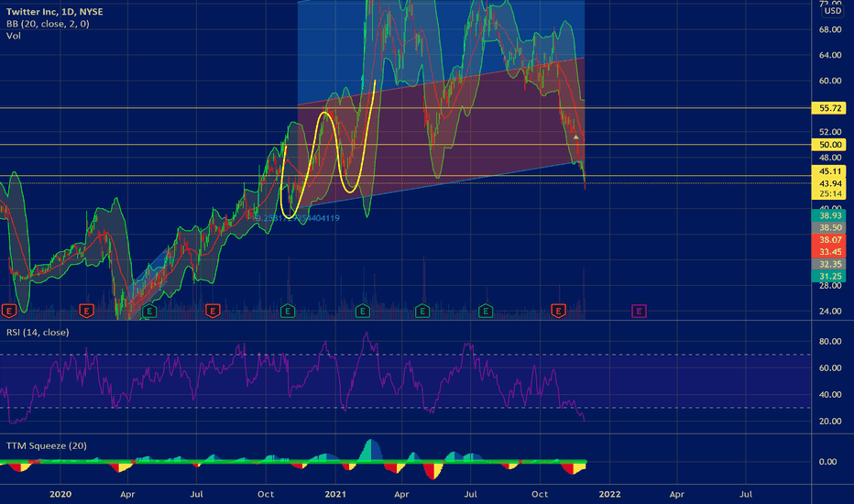Click the 43.94 current price label
Screen dimensions: 854x504
tap(829, 183)
